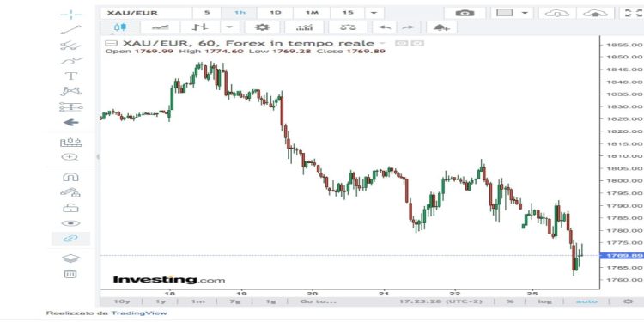Open the Go to... date dialog
The height and width of the screenshot is (322, 644).
[318, 301]
